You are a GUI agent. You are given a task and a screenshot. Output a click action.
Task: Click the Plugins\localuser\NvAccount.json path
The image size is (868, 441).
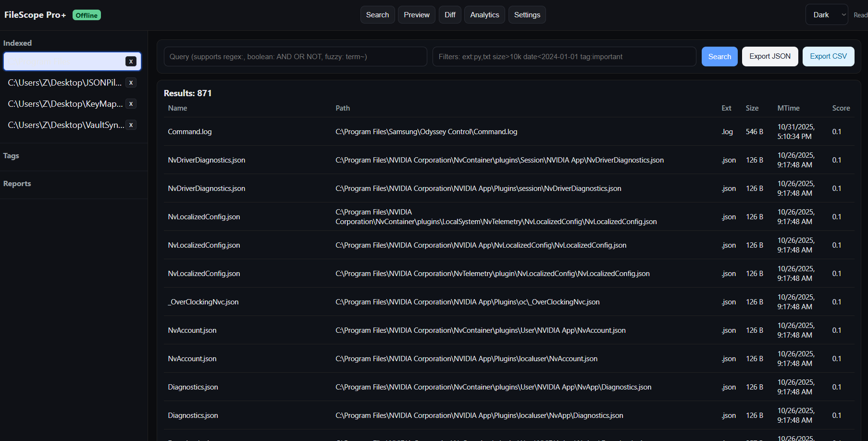click(x=467, y=359)
